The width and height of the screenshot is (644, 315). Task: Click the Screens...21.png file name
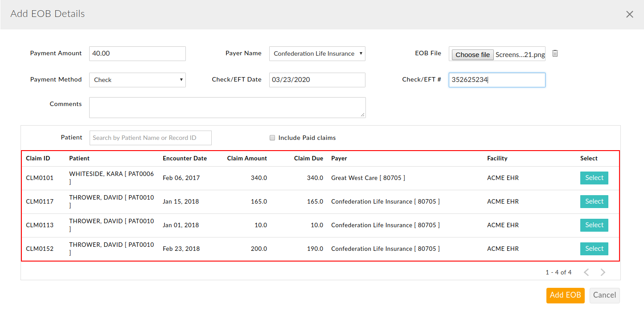coord(520,55)
